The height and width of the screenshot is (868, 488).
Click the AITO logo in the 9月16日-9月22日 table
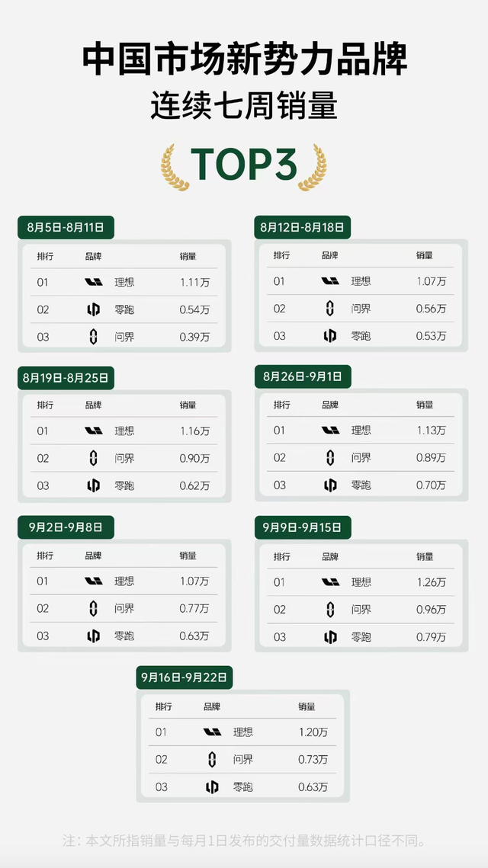(x=212, y=760)
